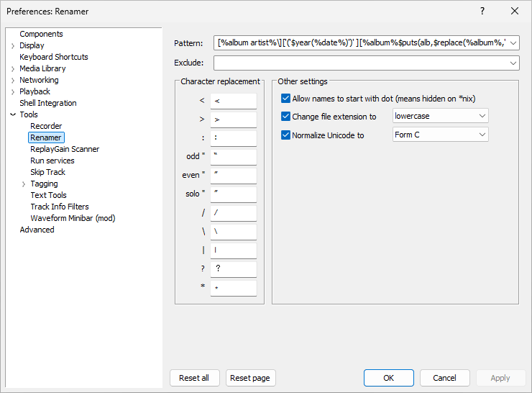
Task: Select the Advanced preferences page
Action: click(37, 230)
